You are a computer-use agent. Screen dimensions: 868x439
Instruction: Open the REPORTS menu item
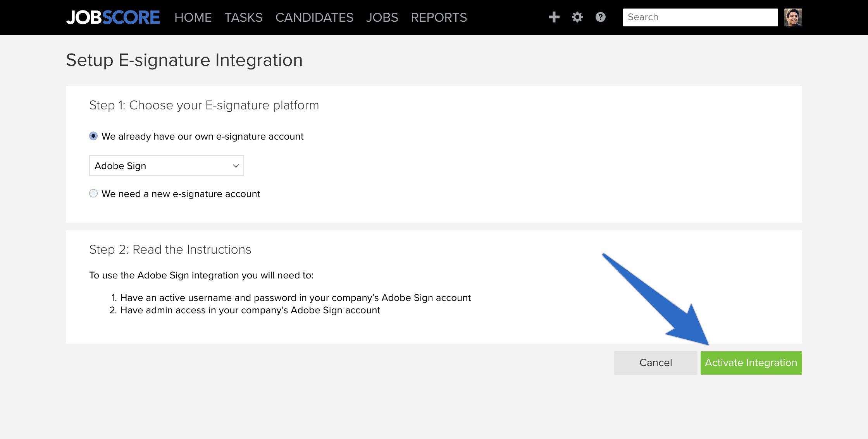click(439, 17)
